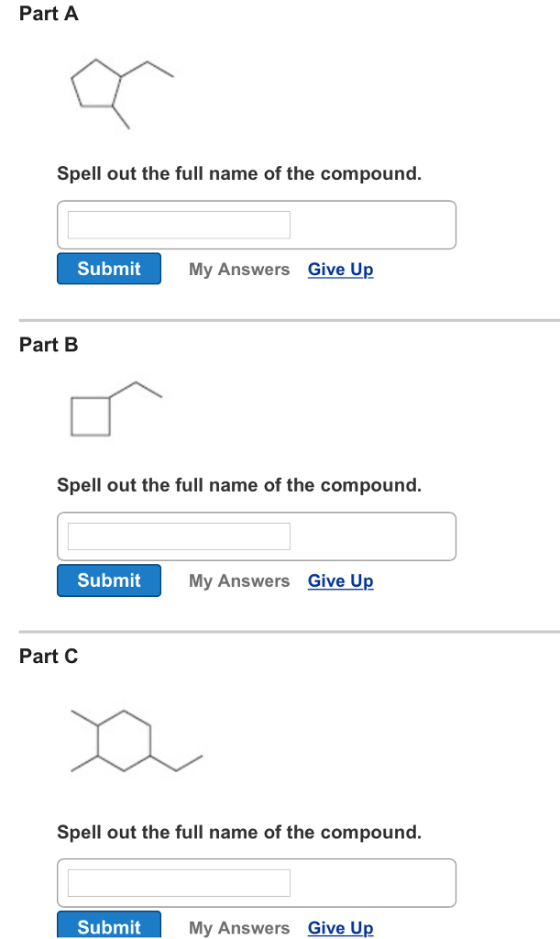Viewport: 560px width, 939px height.
Task: Click the Part B heading
Action: pyautogui.click(x=49, y=344)
